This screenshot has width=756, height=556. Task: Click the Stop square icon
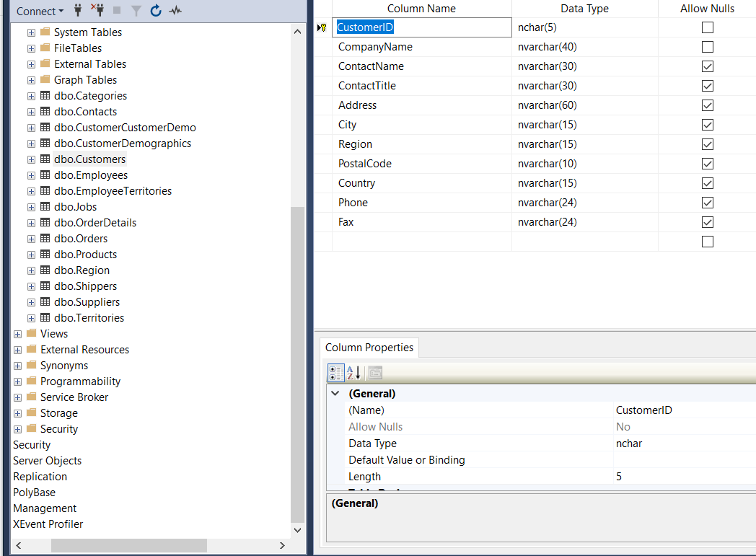pos(117,10)
